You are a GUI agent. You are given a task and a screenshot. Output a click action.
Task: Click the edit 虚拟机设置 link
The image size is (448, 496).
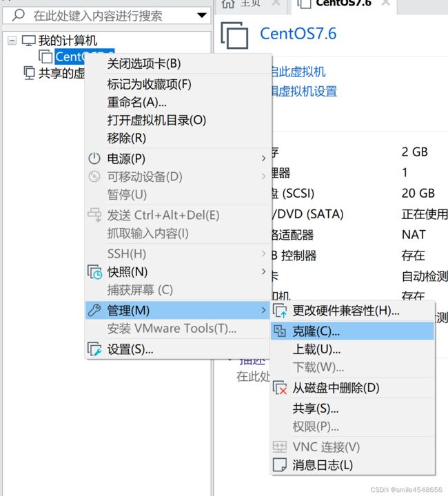point(305,92)
